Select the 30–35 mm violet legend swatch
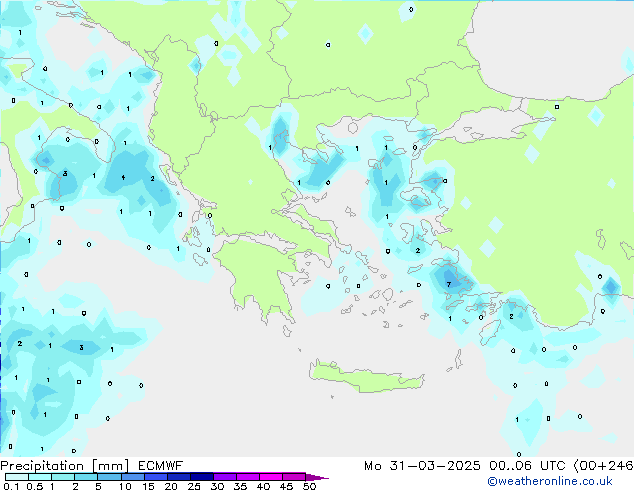The width and height of the screenshot is (634, 490). coord(225,477)
